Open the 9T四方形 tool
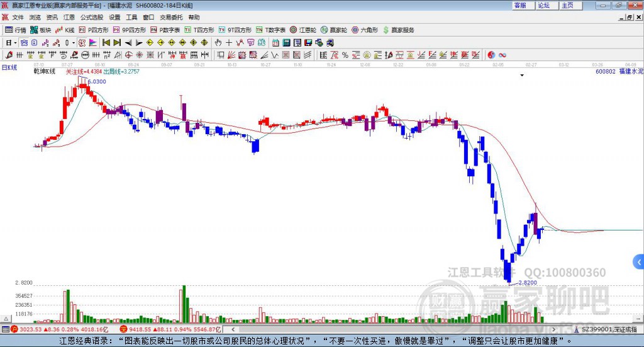The image size is (644, 347). pos(235,30)
